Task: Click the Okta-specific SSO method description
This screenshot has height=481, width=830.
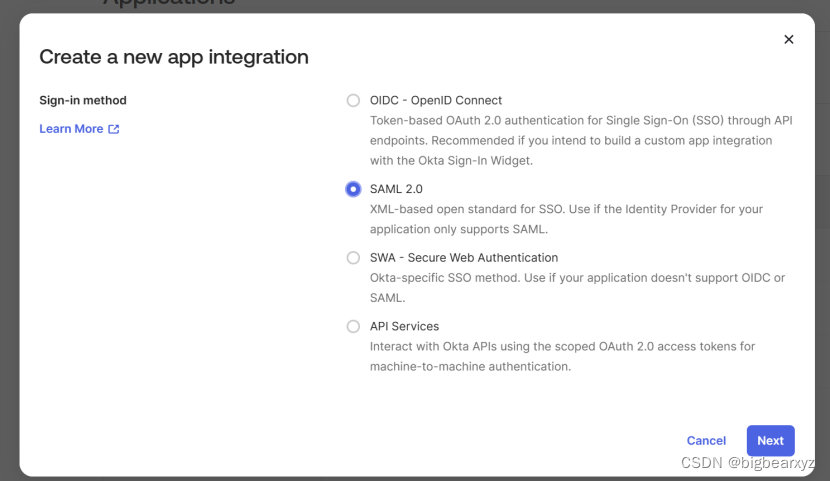Action: 576,287
